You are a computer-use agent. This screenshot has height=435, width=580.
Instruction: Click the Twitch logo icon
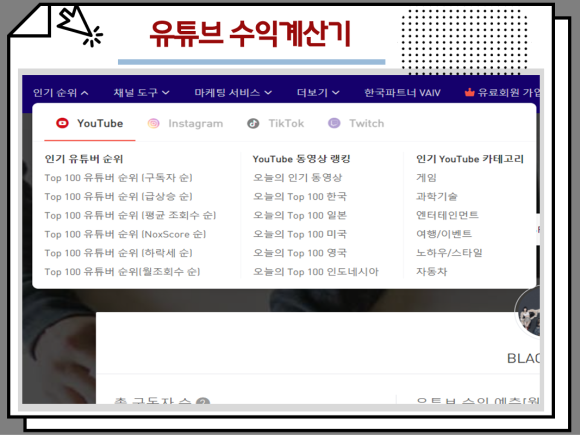(334, 123)
